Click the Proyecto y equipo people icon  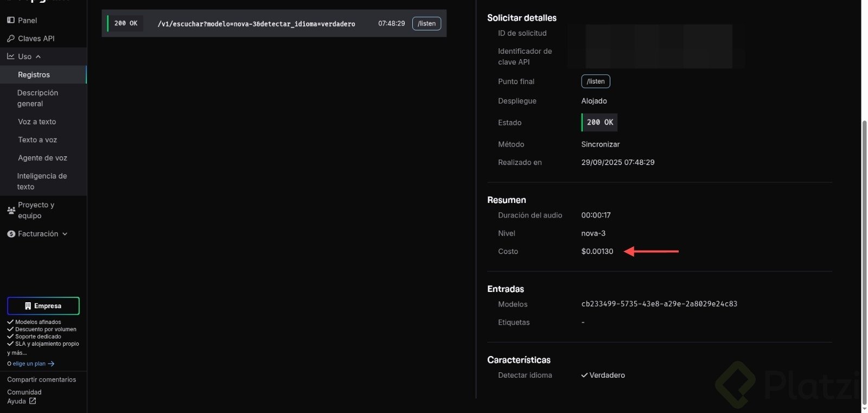click(11, 210)
